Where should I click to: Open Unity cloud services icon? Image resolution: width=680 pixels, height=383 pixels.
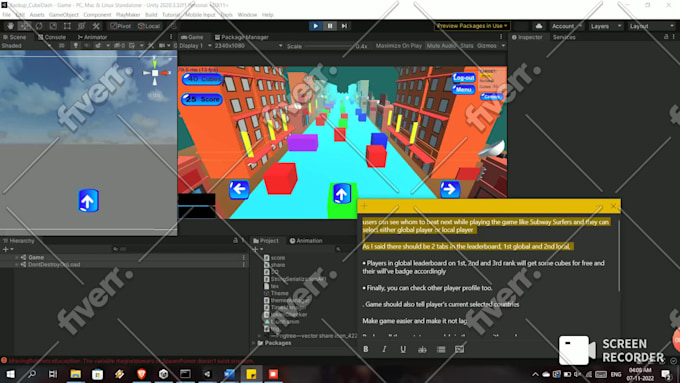539,26
